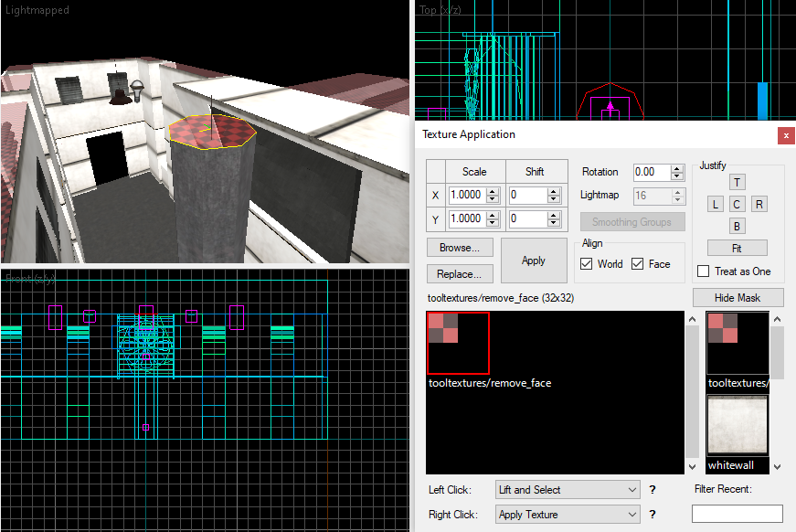Image resolution: width=796 pixels, height=532 pixels.
Task: Click the Left justify L button
Action: point(716,204)
